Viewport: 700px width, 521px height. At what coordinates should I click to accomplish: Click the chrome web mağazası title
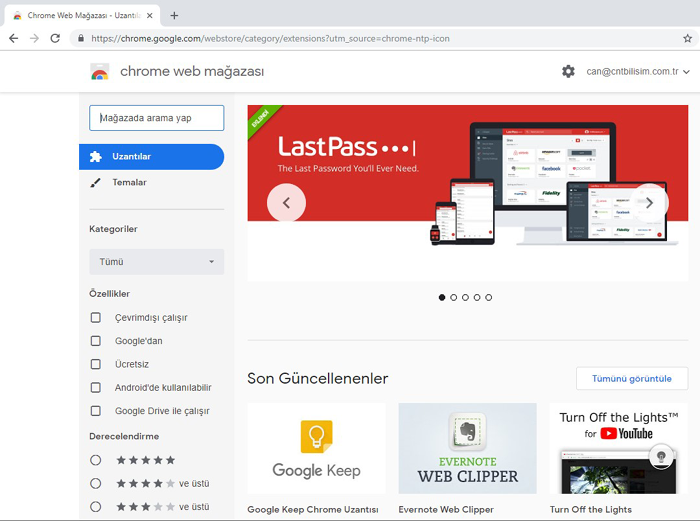click(192, 71)
